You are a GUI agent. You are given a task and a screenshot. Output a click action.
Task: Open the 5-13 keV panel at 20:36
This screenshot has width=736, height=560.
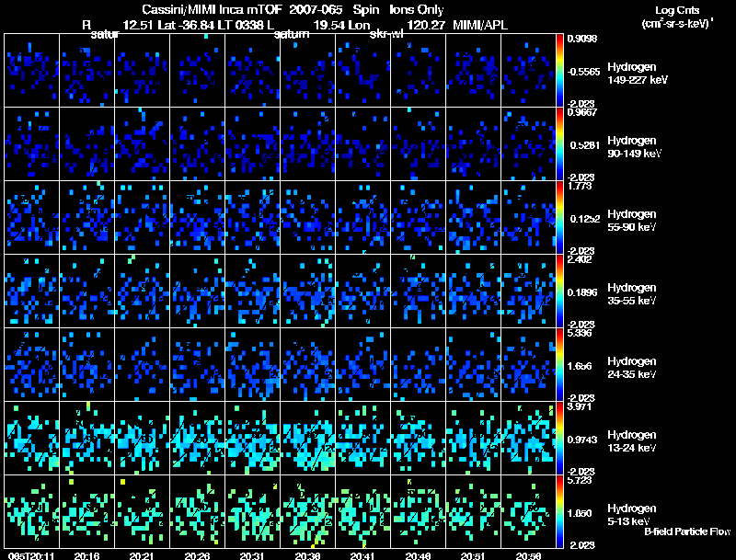click(309, 511)
